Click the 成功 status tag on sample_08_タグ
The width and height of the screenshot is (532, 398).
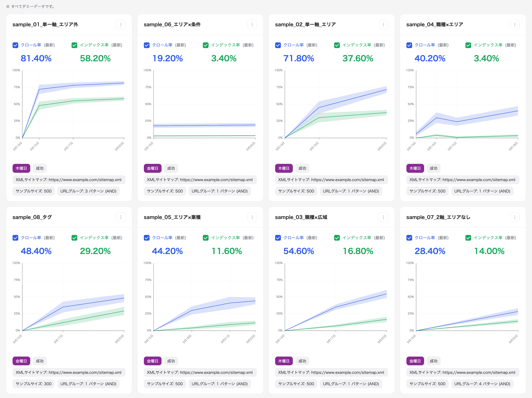[40, 361]
